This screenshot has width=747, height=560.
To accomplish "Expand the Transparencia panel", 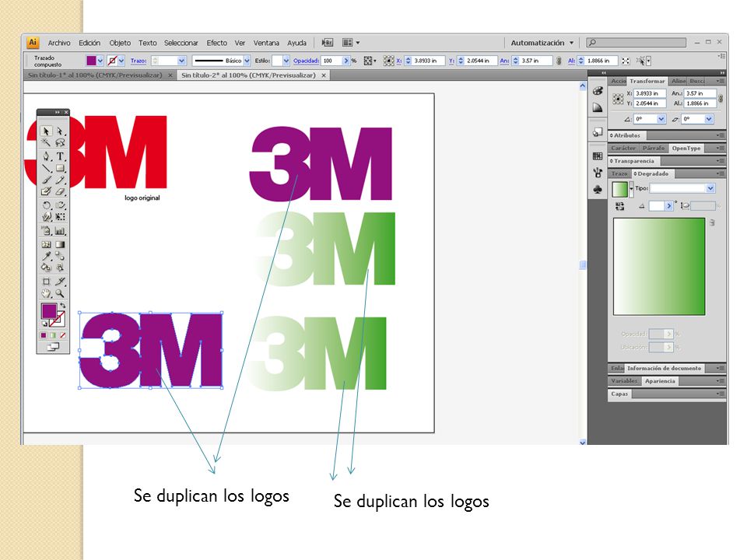I will tap(633, 162).
